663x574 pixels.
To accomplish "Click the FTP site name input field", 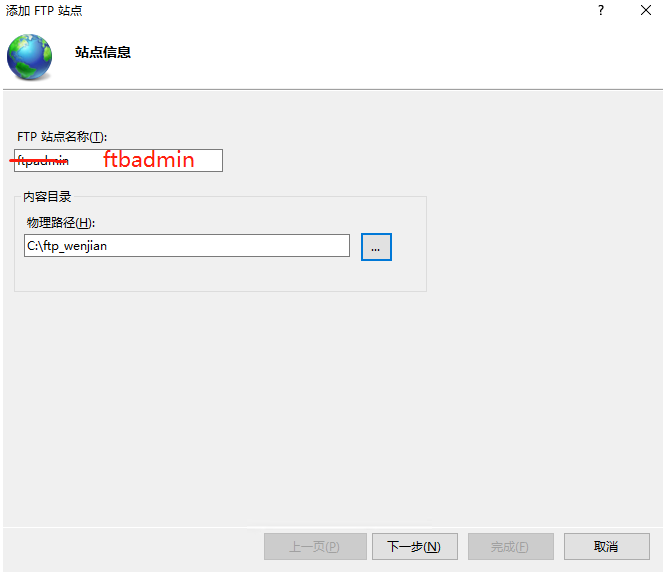I will (118, 160).
